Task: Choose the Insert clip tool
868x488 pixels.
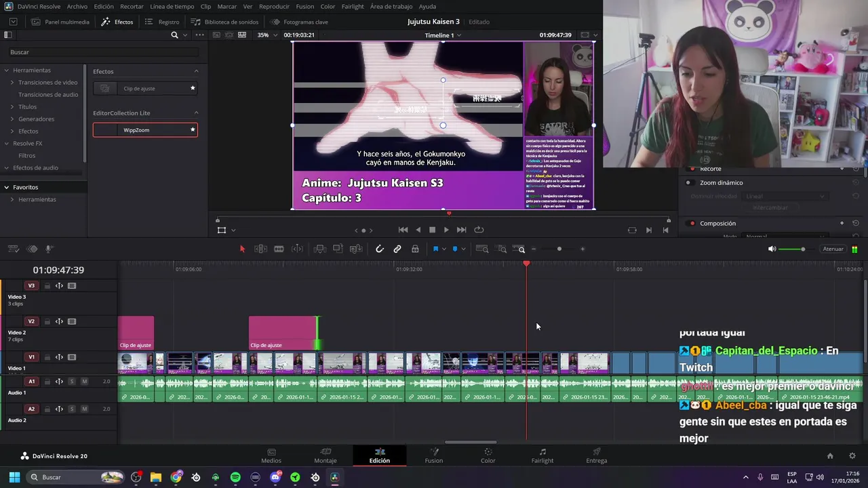Action: tap(320, 249)
